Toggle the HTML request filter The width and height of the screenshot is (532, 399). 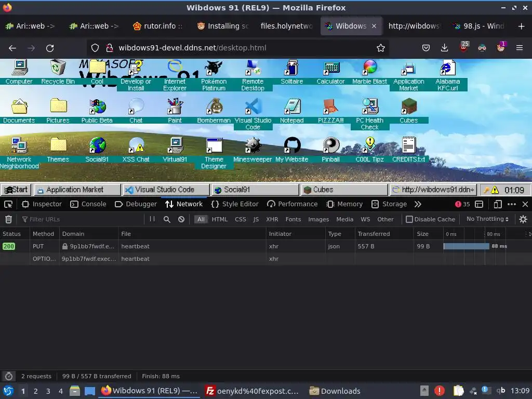[220, 220]
